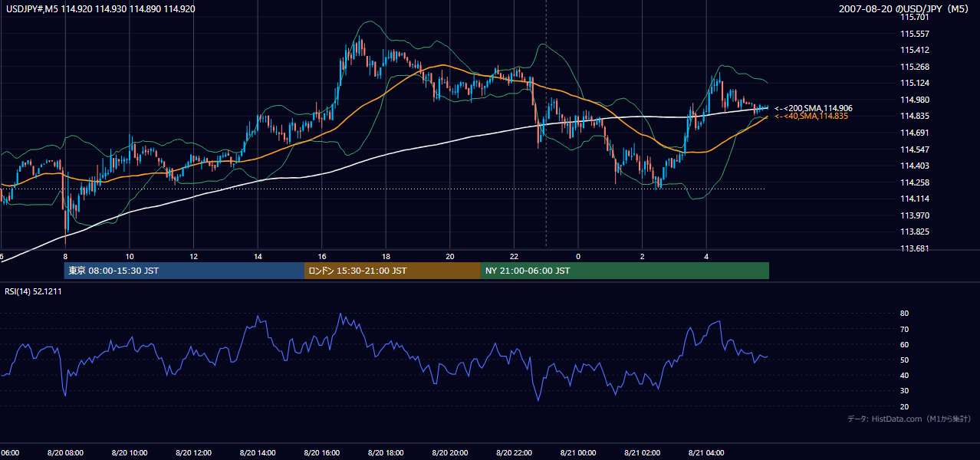Click the hour 18 tick on price chart
Image resolution: width=980 pixels, height=460 pixels.
(386, 257)
